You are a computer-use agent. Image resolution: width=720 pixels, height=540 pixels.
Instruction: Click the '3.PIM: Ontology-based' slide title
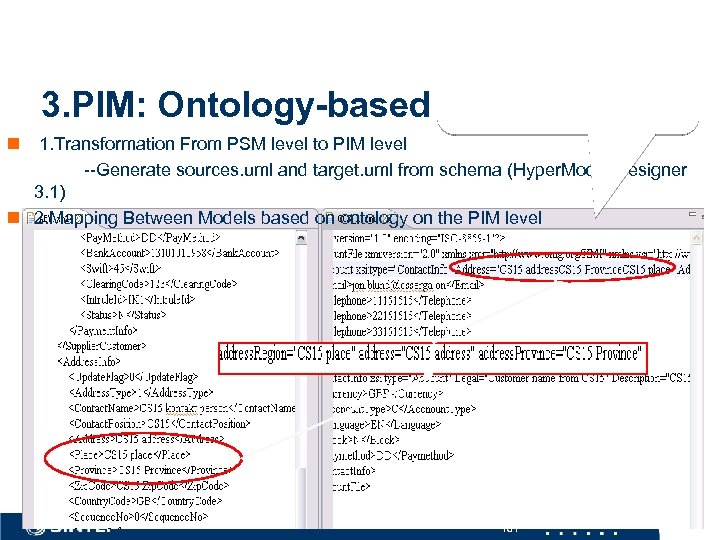tap(236, 105)
